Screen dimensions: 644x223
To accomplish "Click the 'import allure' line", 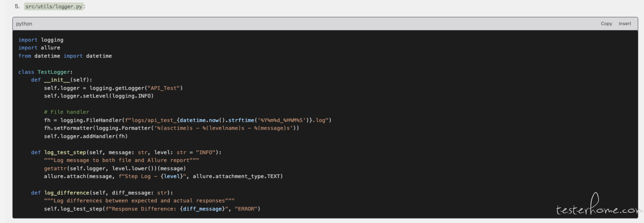I will pyautogui.click(x=39, y=48).
